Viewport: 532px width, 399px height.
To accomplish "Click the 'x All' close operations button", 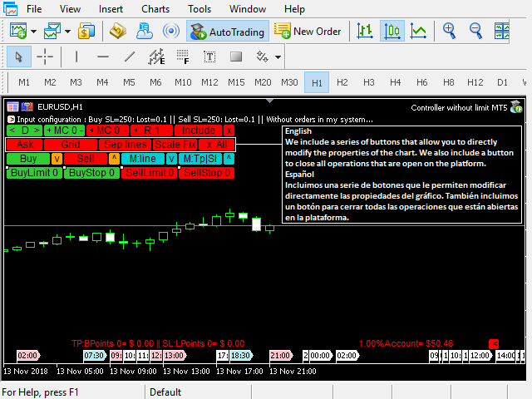I will click(216, 145).
